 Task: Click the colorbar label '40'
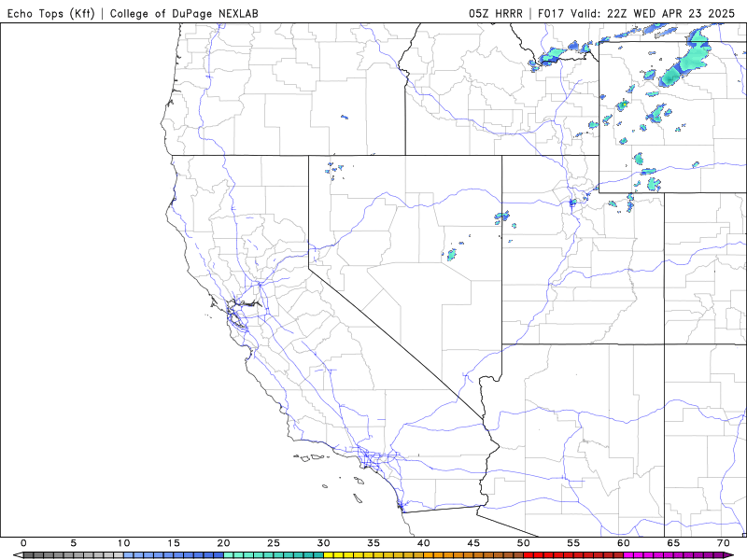424,543
